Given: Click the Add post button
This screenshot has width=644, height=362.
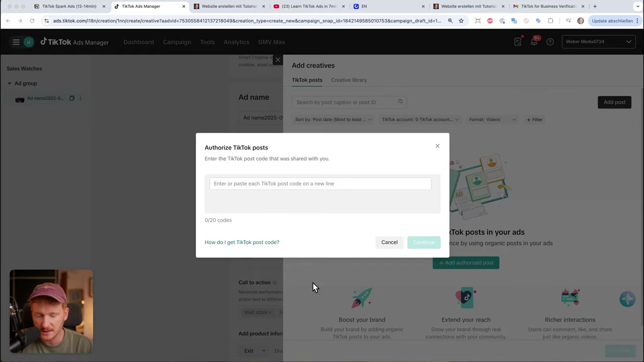Looking at the screenshot, I should 614,102.
